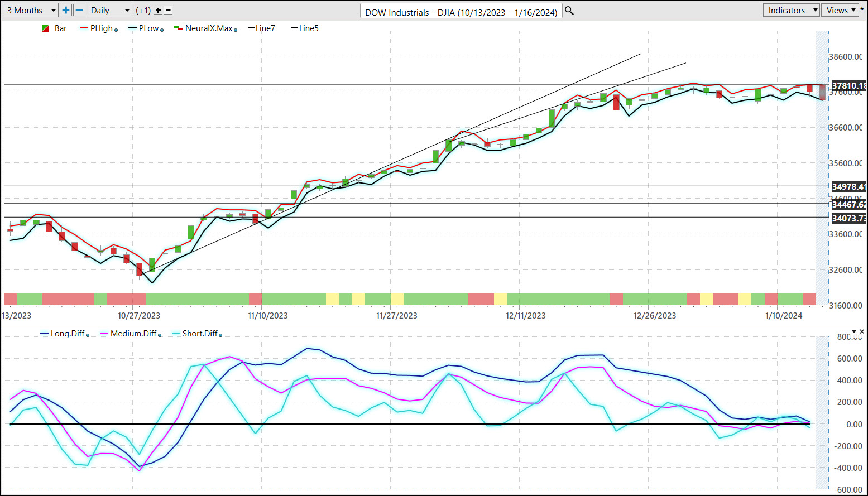Click the PHigh red line legend swatch
The height and width of the screenshot is (496, 868).
click(84, 28)
